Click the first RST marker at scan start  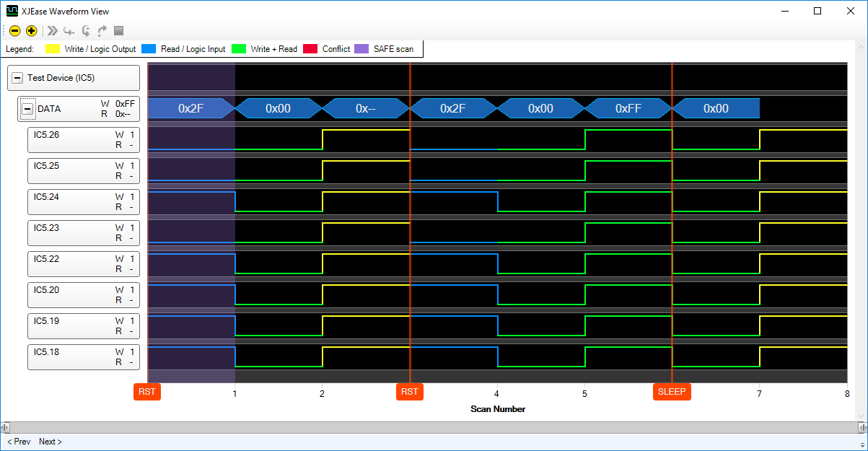(x=147, y=392)
